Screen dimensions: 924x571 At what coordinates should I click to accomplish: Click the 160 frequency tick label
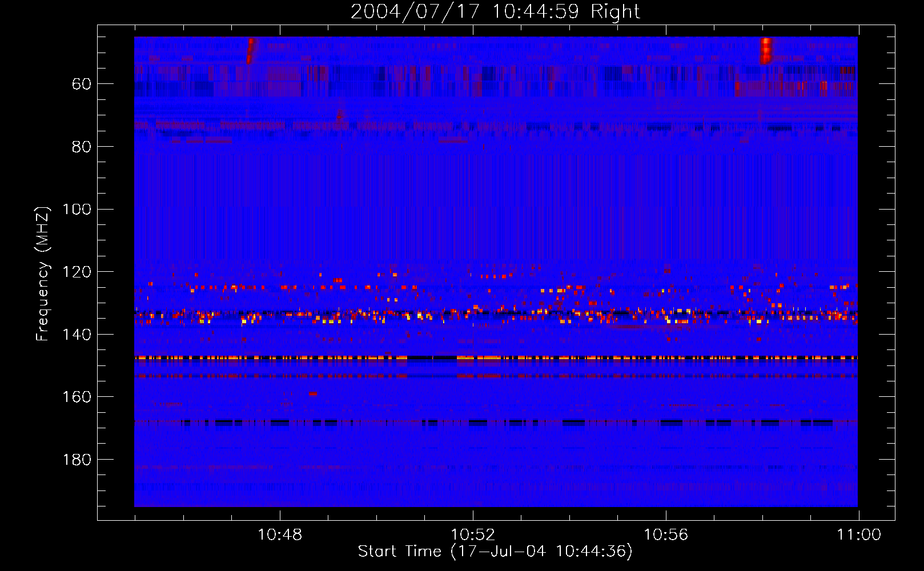coord(77,397)
